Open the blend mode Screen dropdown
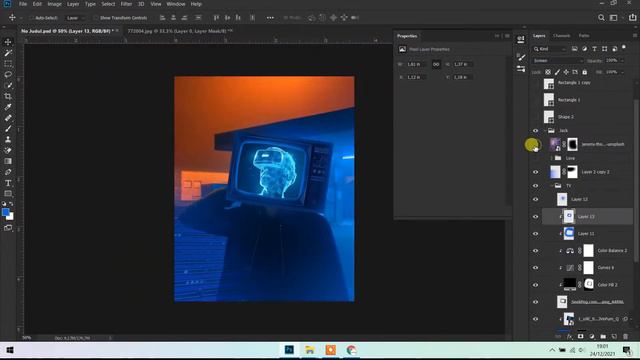The width and height of the screenshot is (640, 360). pyautogui.click(x=558, y=61)
